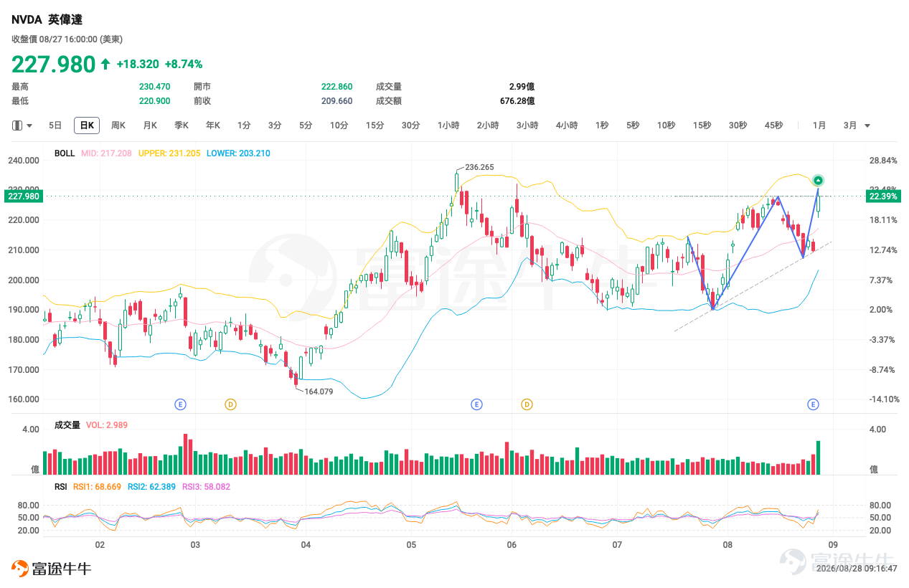
Task: Click the 開市 value 222.860
Action: (x=337, y=87)
